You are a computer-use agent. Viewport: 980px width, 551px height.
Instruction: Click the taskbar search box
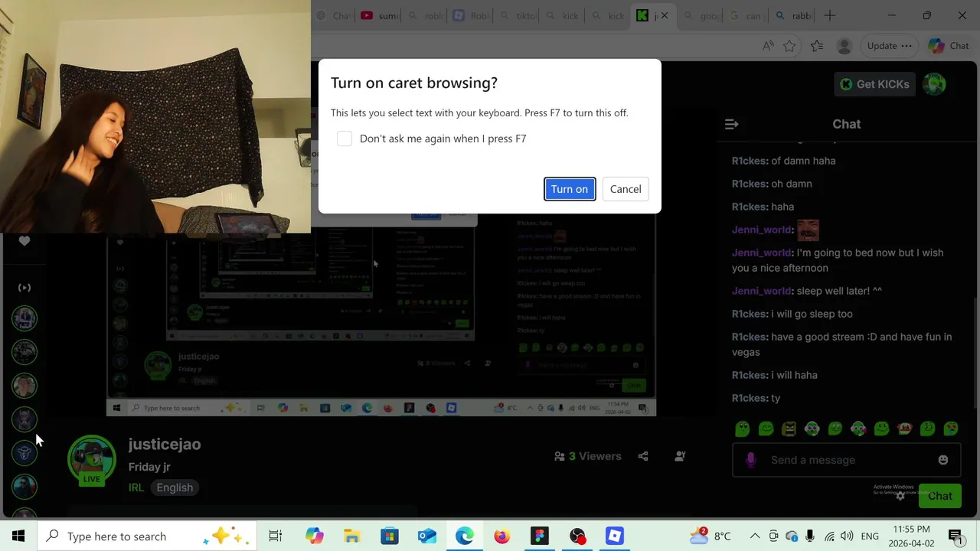coord(146,536)
